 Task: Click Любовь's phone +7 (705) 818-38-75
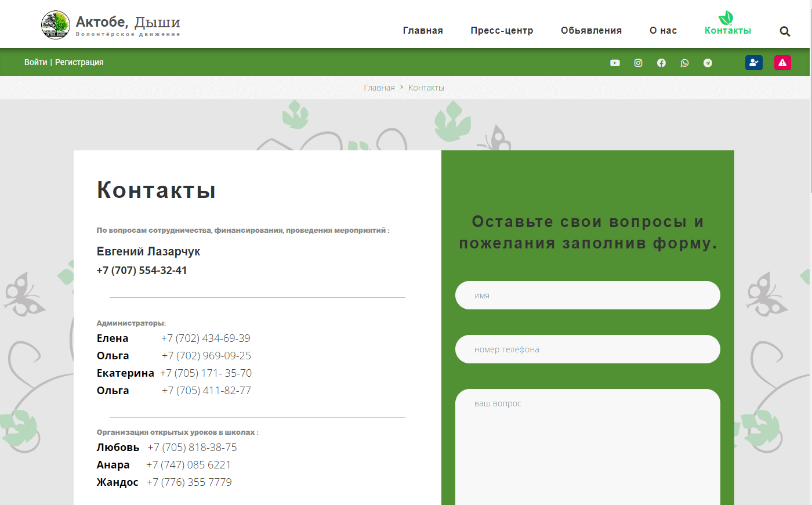coord(192,448)
